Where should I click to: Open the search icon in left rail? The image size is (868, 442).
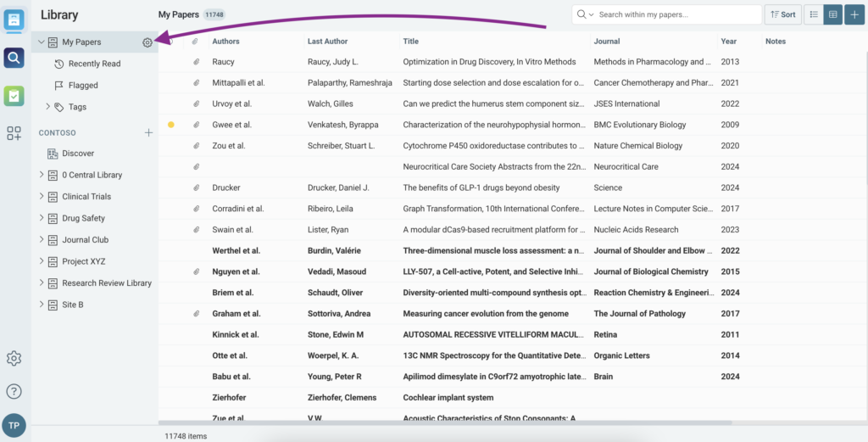pyautogui.click(x=14, y=58)
